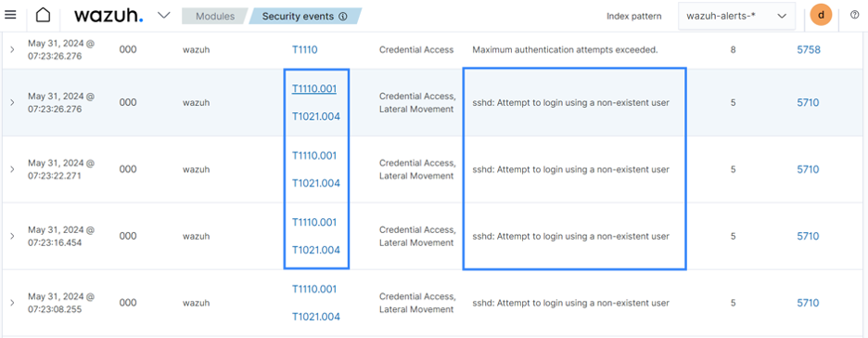This screenshot has width=868, height=338.
Task: Open the hamburger navigation menu
Action: (10, 15)
